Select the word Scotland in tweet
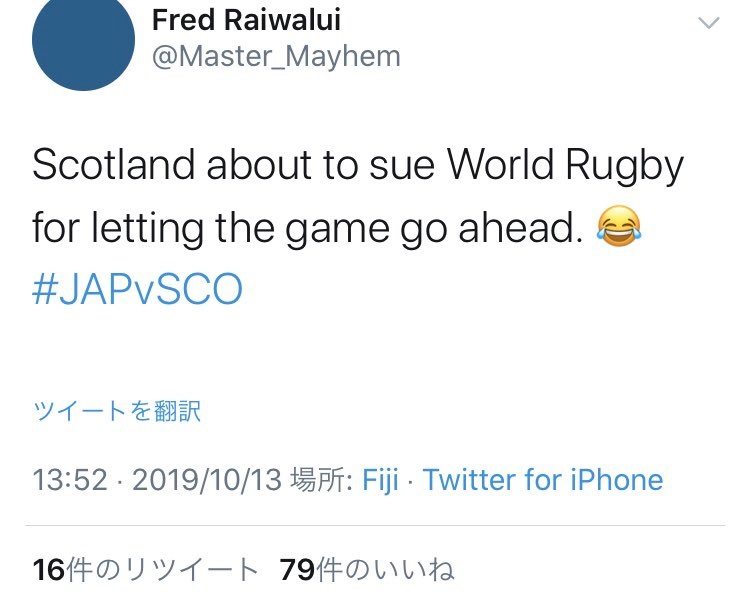This screenshot has height=613, width=744. [x=114, y=164]
